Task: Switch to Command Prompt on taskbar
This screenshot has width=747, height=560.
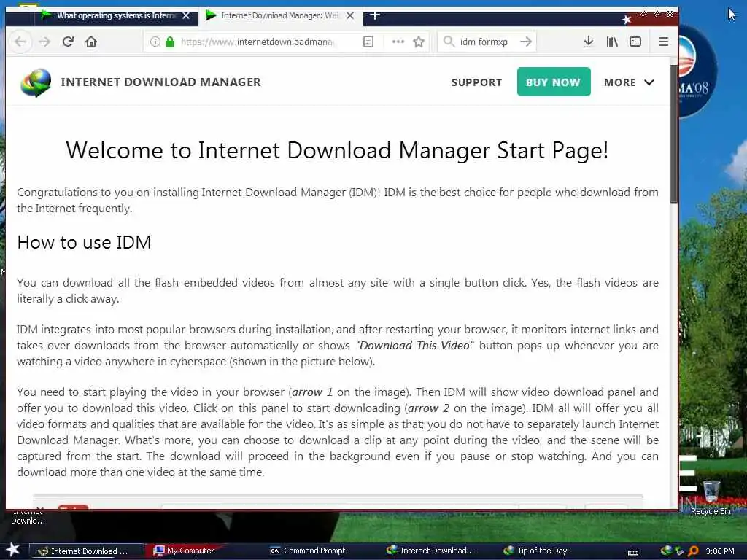Action: click(x=308, y=551)
